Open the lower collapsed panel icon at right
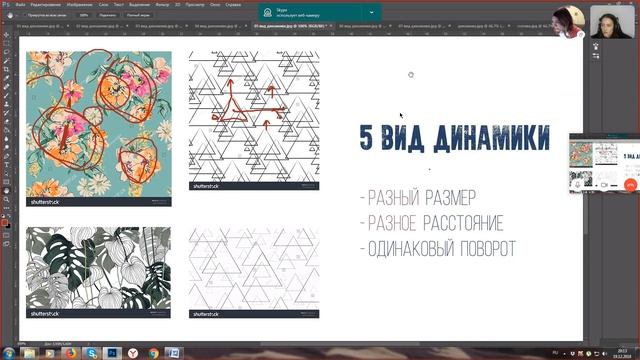640x360 pixels. coord(596,56)
